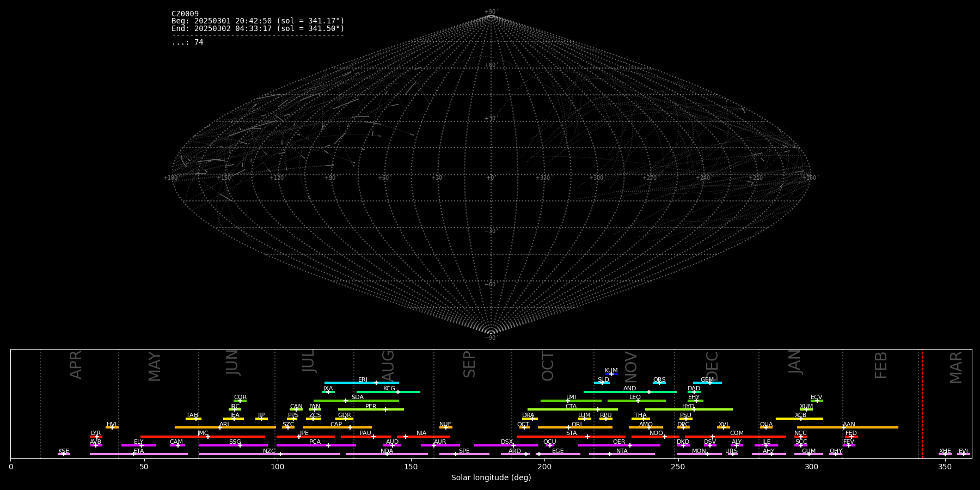Click the EVI shower label
This screenshot has width=980, height=490.
click(x=963, y=451)
